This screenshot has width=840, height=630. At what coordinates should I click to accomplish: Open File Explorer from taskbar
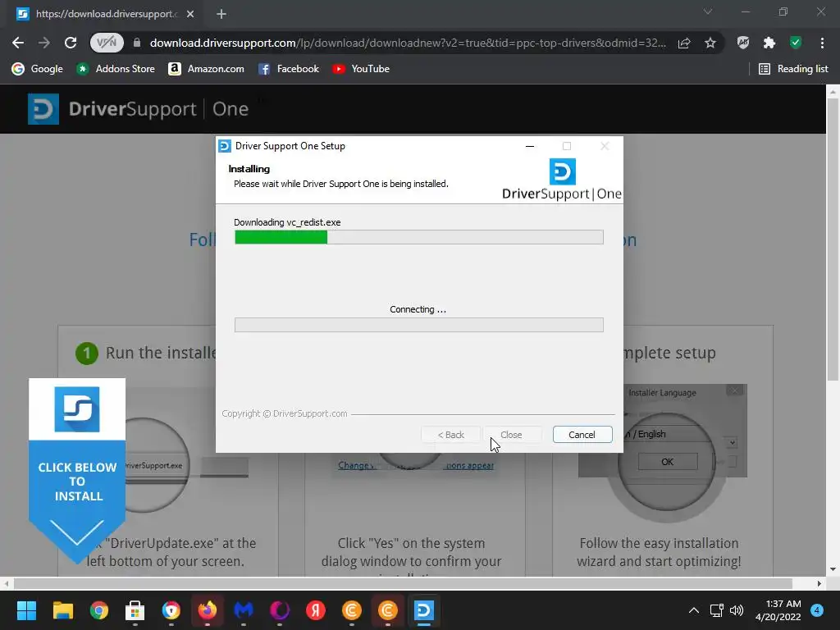[x=62, y=610]
